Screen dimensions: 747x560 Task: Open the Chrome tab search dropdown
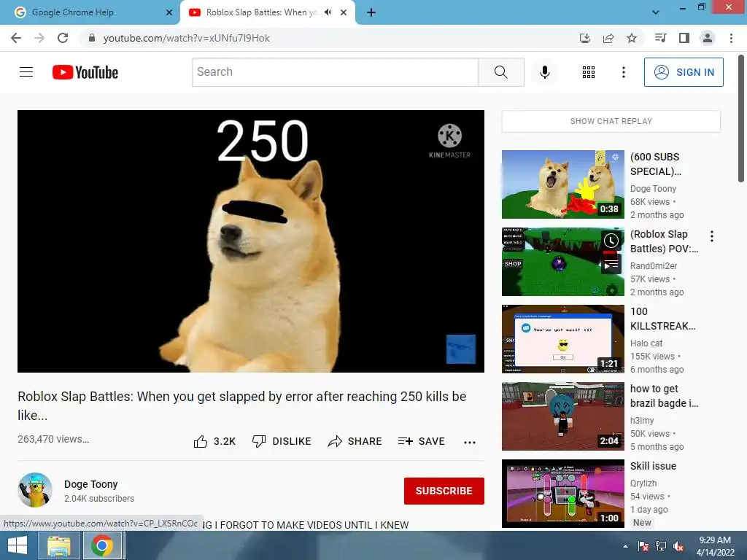pos(656,12)
